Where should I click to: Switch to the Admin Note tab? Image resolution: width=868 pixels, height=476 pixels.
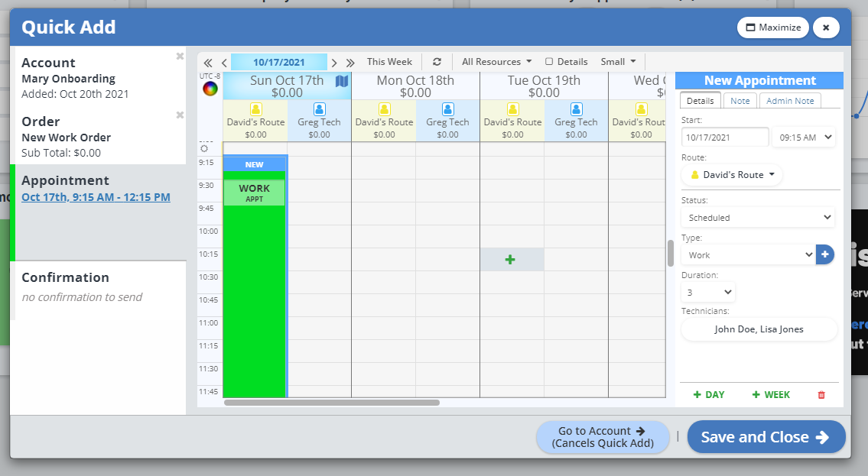point(790,101)
